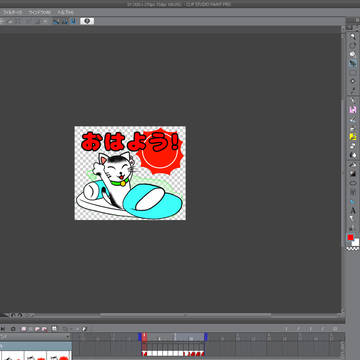Select the Selection area marquee tool

[x=353, y=72]
